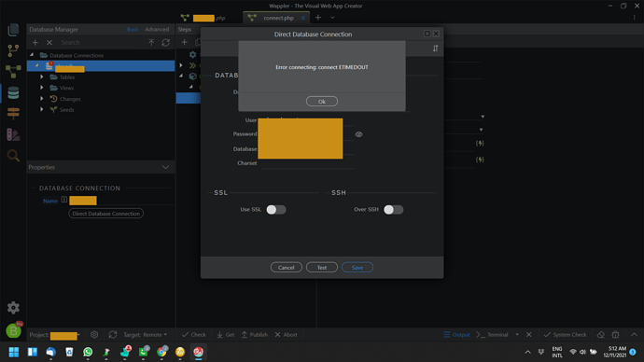Collapse the Database Connections tree node
The image size is (644, 362).
(32, 55)
